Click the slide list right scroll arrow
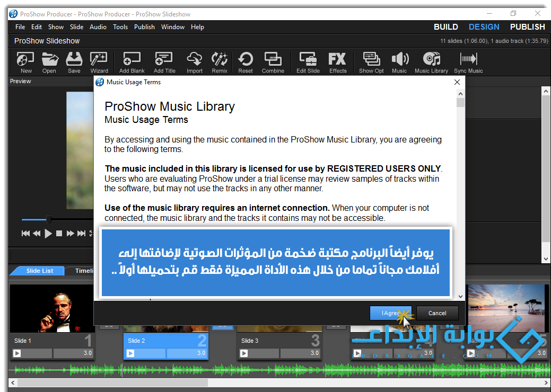This screenshot has height=392, width=551. coord(546,382)
